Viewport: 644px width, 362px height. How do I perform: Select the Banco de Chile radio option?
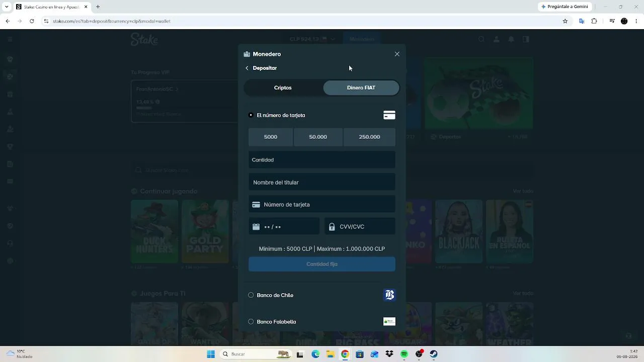pos(251,295)
